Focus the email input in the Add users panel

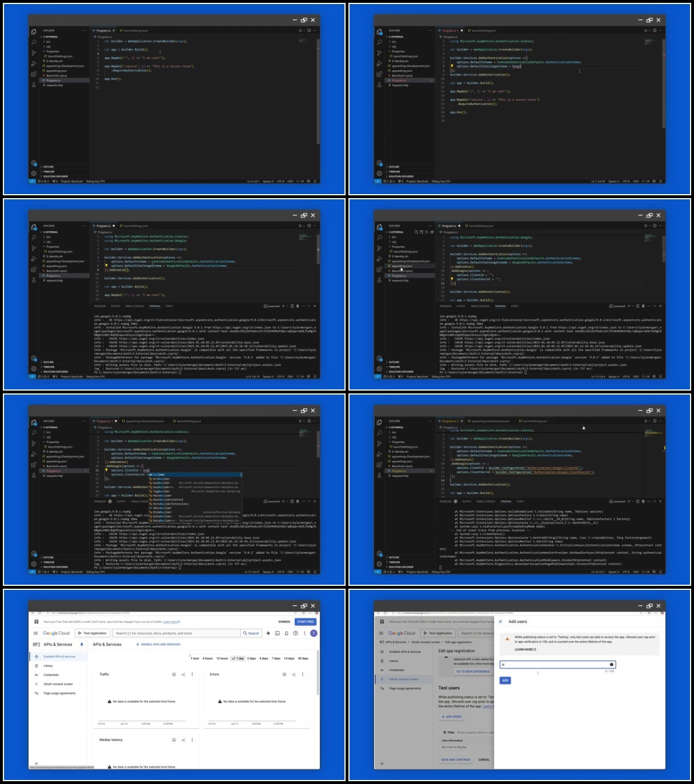click(x=557, y=664)
